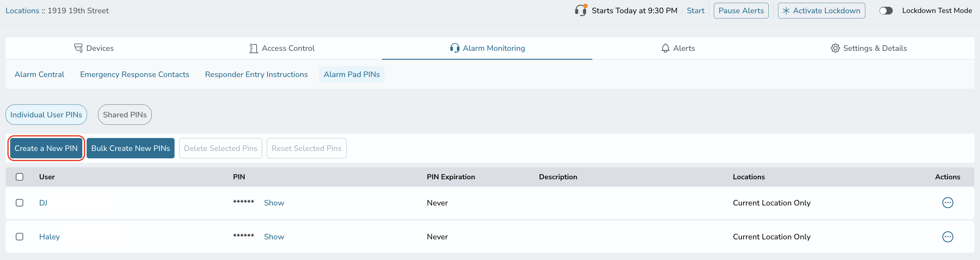The width and height of the screenshot is (980, 260).
Task: Open actions menu for DJ row
Action: (947, 203)
